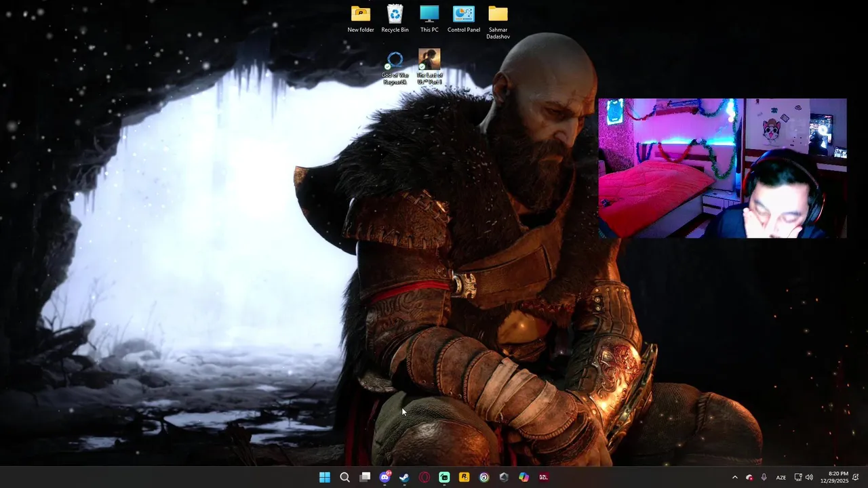Open taskbar Search magnifier
868x488 pixels.
pyautogui.click(x=344, y=477)
